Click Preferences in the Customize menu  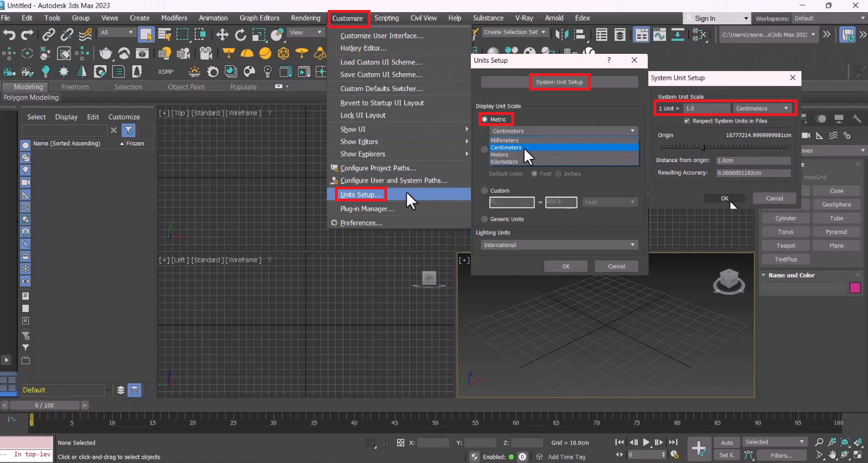pyautogui.click(x=361, y=223)
